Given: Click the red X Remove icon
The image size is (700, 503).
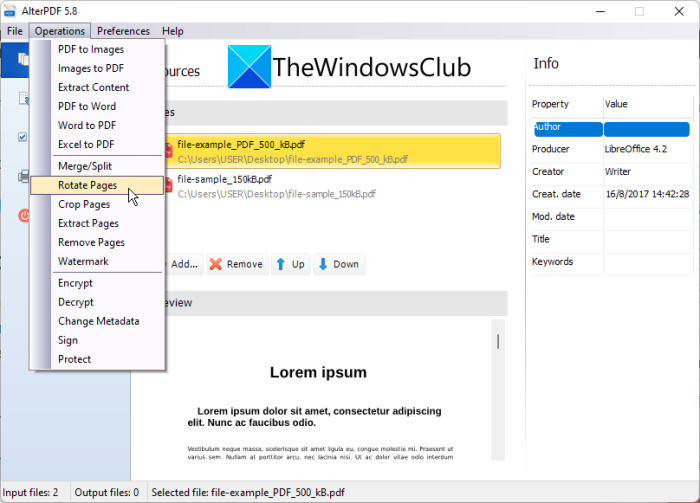Looking at the screenshot, I should point(216,264).
